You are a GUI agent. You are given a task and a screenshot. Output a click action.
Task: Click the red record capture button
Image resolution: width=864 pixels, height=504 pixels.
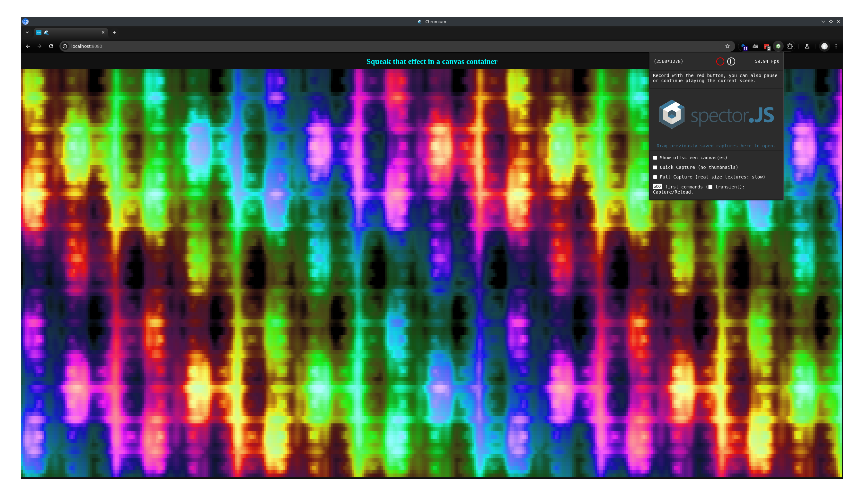point(720,61)
